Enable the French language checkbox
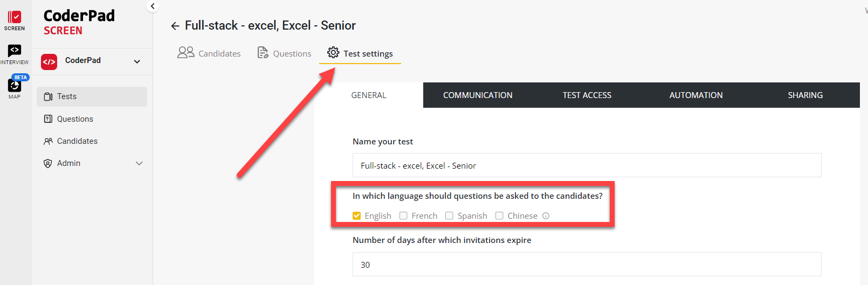 [x=403, y=216]
